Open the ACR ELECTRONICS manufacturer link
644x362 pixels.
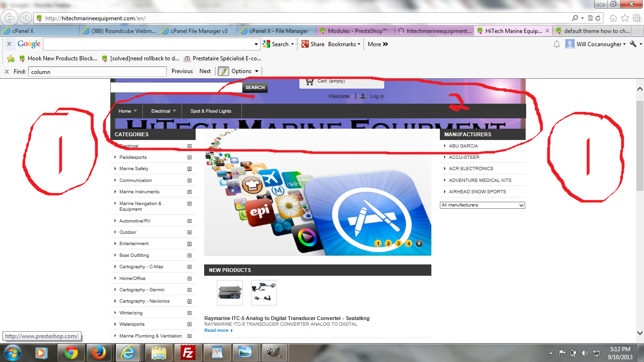point(471,169)
